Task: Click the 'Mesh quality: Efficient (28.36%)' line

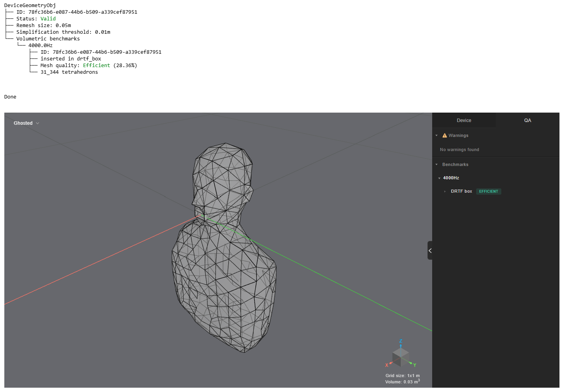Action: tap(89, 65)
